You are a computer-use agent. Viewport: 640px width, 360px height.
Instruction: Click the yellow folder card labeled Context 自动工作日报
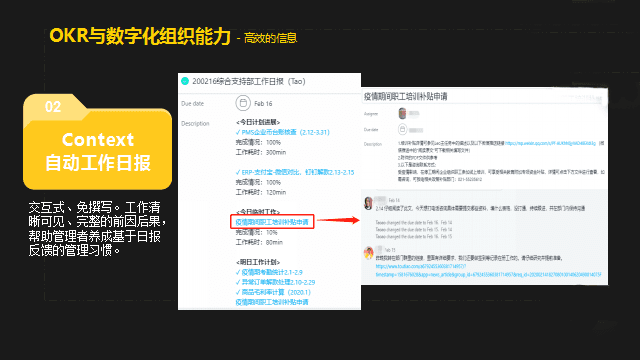coord(97,142)
